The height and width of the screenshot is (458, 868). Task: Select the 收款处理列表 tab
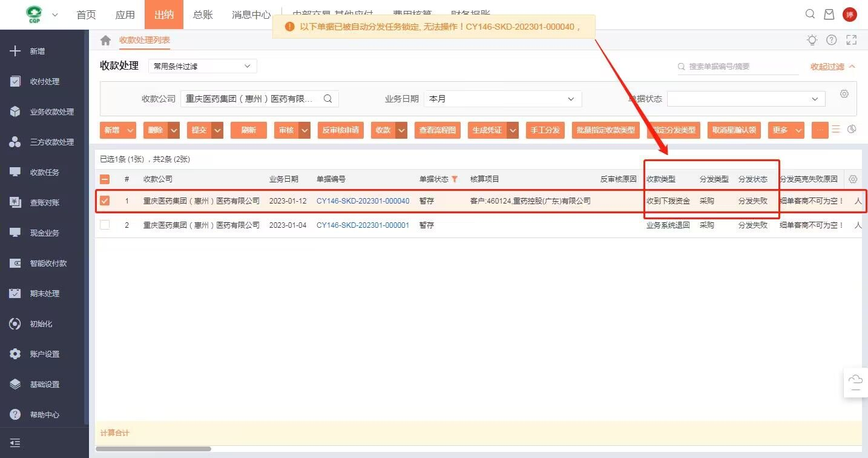click(145, 41)
